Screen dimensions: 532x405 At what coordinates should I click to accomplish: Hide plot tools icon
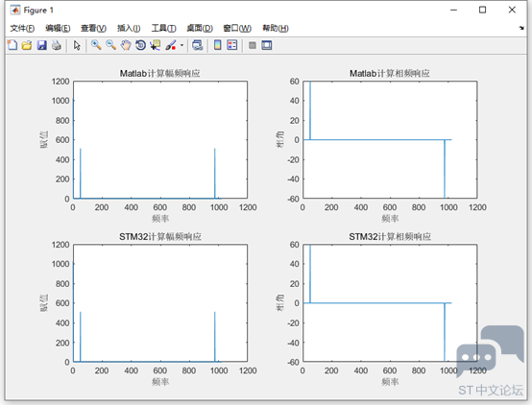click(253, 45)
